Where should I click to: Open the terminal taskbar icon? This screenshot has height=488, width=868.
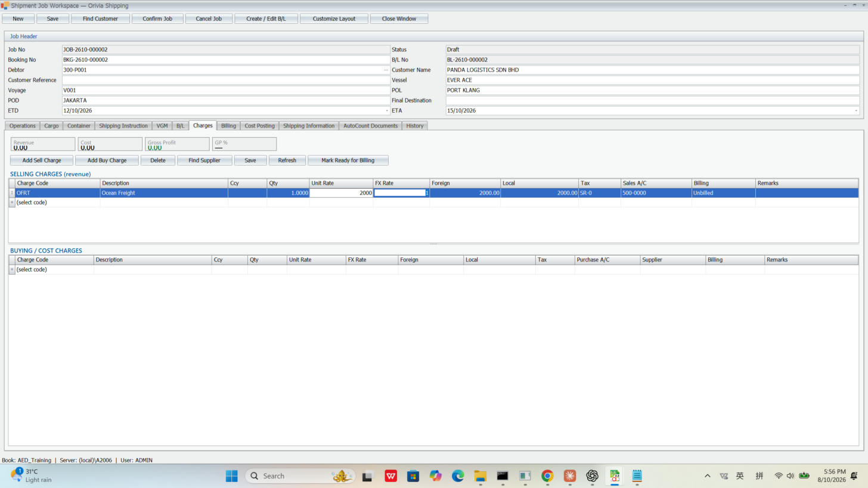click(503, 475)
